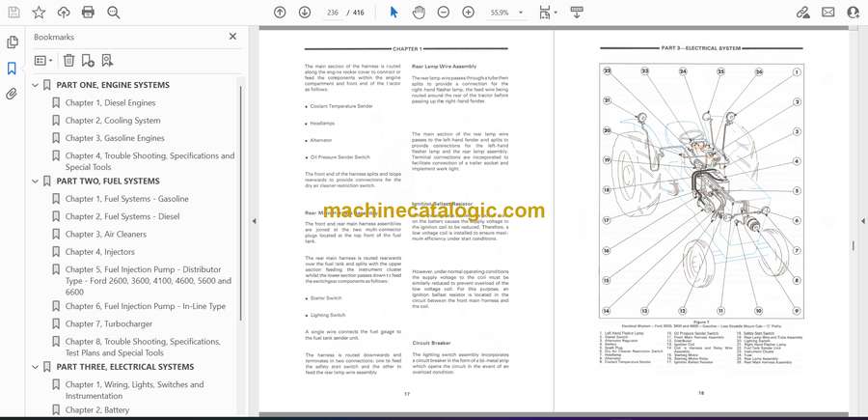Image resolution: width=868 pixels, height=420 pixels.
Task: Select the Hand pan tool
Action: coord(419,13)
